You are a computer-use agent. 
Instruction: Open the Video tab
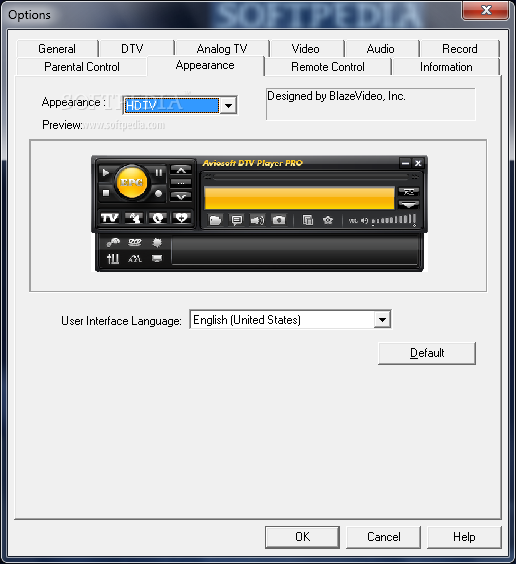[306, 49]
